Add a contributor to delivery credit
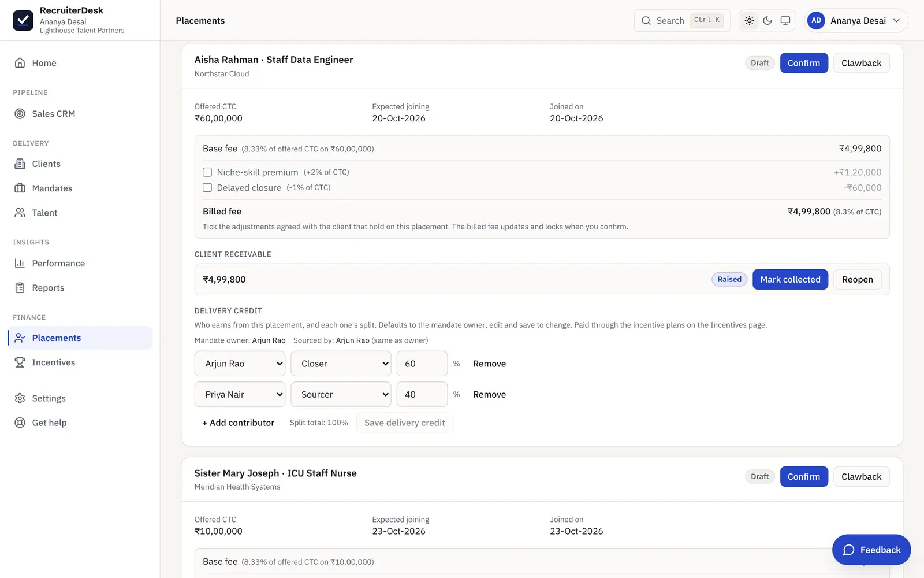This screenshot has height=578, width=924. pyautogui.click(x=239, y=423)
